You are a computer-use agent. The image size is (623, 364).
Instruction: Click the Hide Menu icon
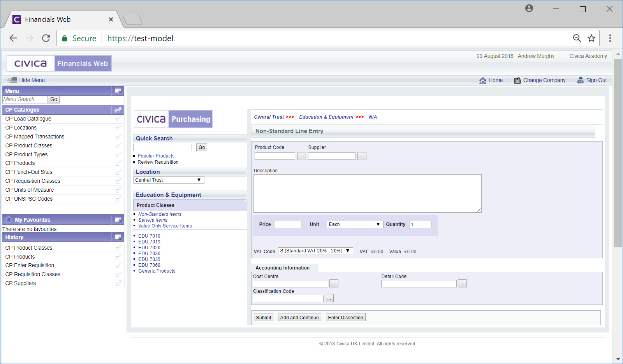pyautogui.click(x=12, y=80)
